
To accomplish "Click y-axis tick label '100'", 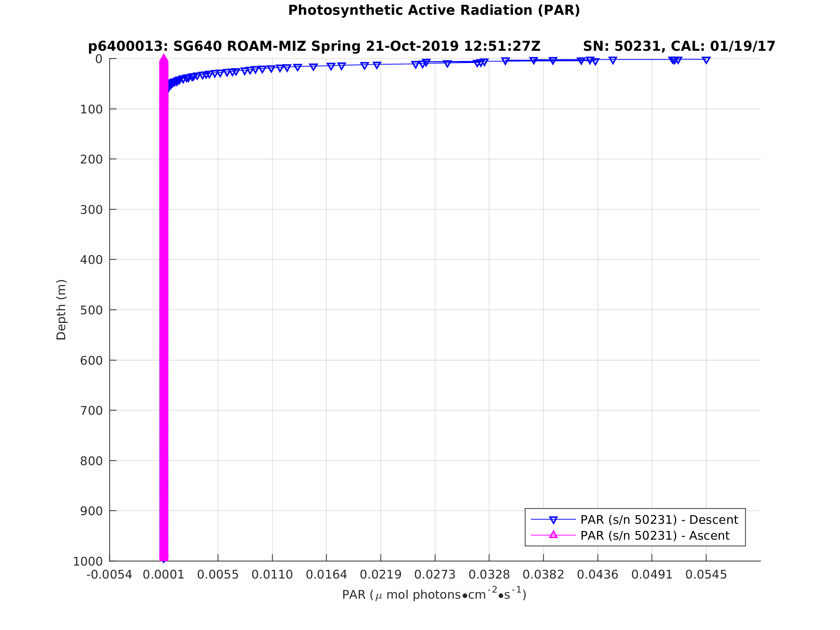I will pyautogui.click(x=91, y=109).
